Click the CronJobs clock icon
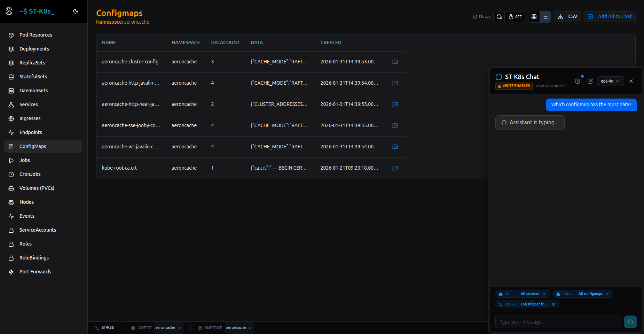The width and height of the screenshot is (644, 334). [x=11, y=174]
